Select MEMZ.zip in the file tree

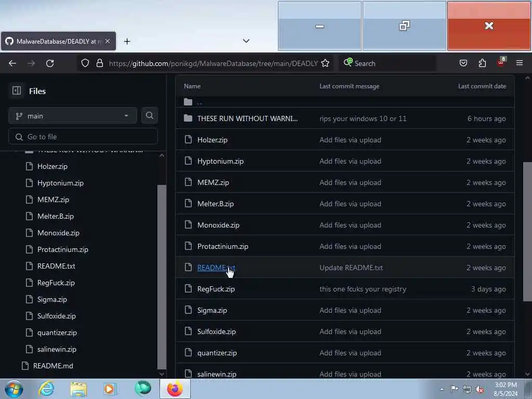(54, 199)
